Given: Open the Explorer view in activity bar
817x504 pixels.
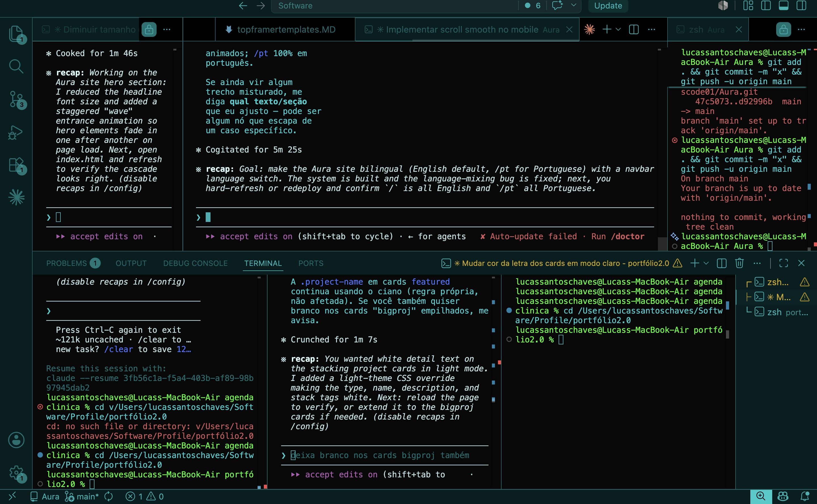Looking at the screenshot, I should point(16,34).
